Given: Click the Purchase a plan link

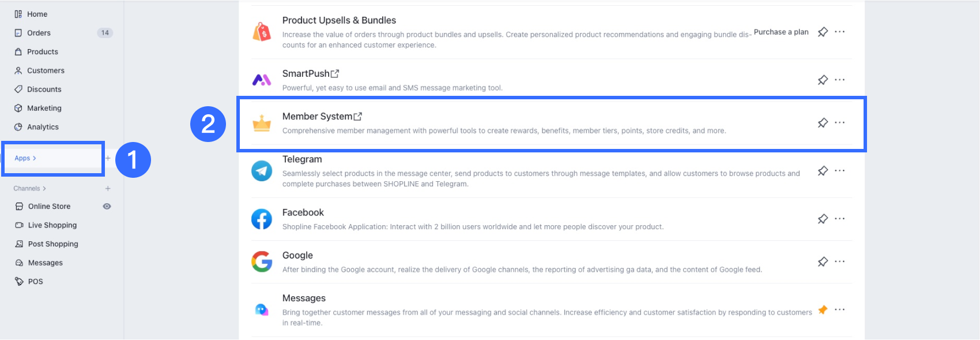Looking at the screenshot, I should click(x=781, y=32).
